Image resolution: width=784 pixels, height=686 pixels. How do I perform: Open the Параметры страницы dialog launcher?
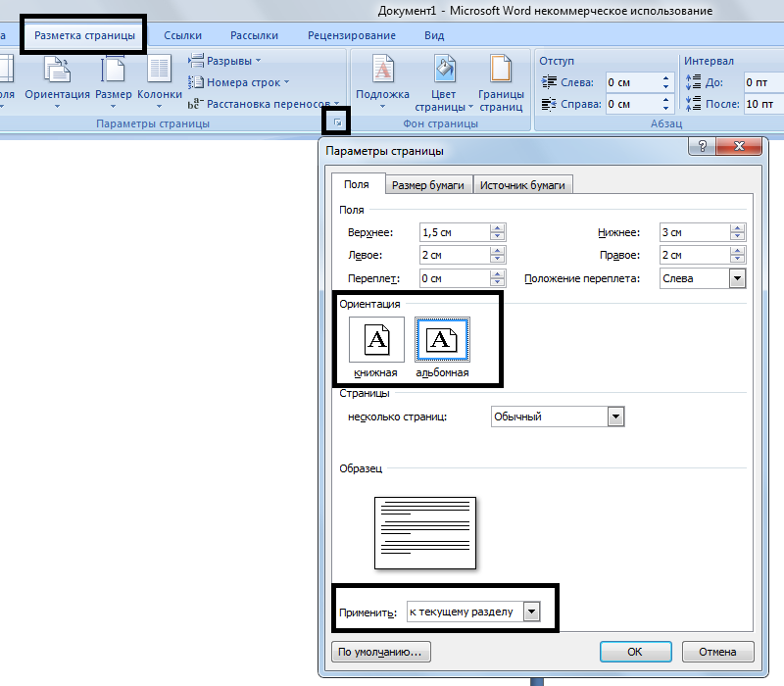tap(337, 122)
